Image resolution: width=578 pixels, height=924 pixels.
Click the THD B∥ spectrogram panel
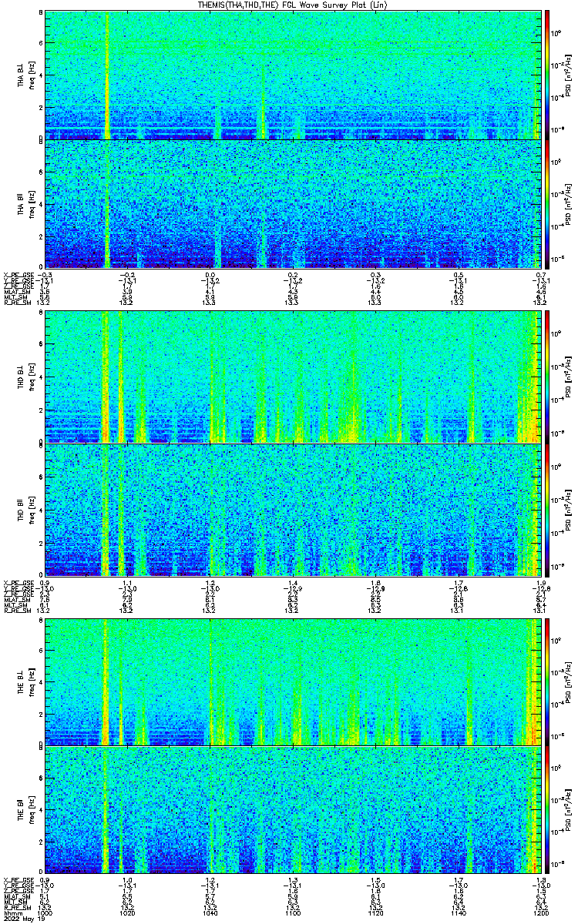tap(294, 510)
